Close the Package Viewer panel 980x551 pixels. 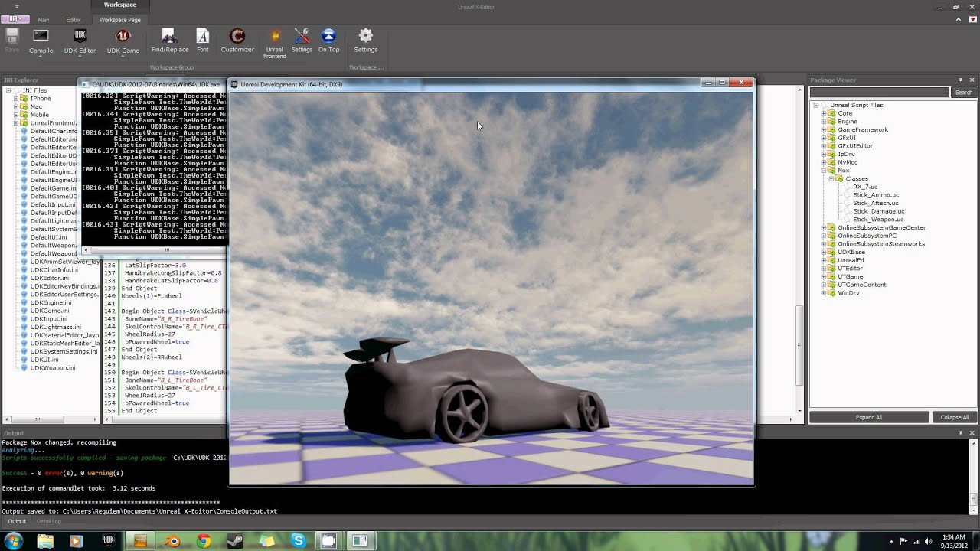972,80
